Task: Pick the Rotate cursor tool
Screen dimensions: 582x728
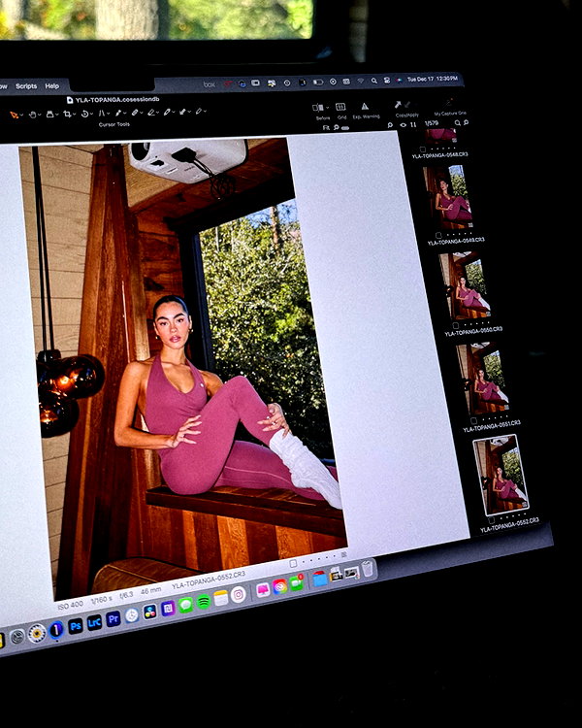Action: (x=85, y=114)
